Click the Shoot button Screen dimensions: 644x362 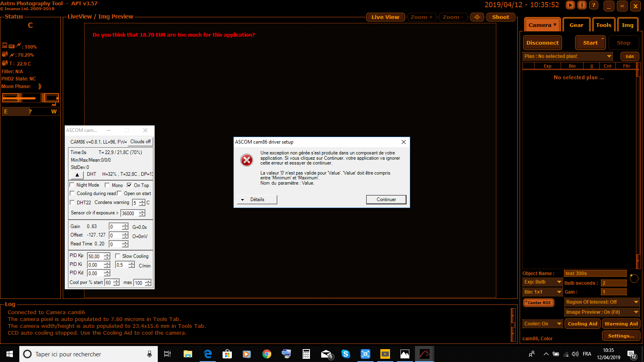[501, 17]
